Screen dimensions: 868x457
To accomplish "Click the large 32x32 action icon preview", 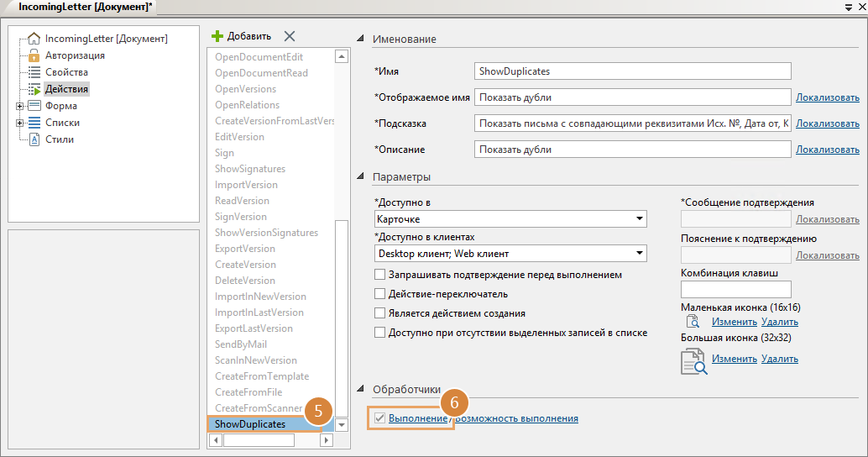I will click(693, 360).
